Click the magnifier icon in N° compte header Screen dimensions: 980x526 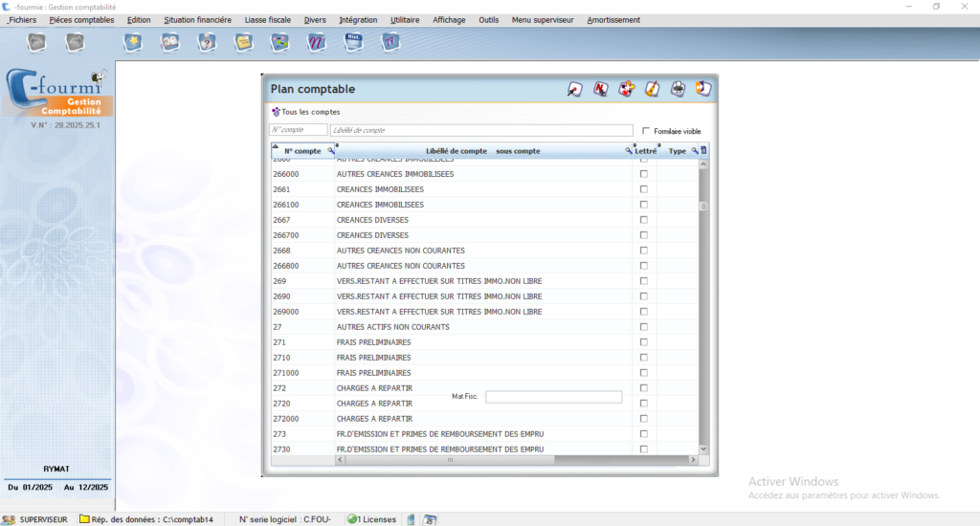tap(331, 151)
